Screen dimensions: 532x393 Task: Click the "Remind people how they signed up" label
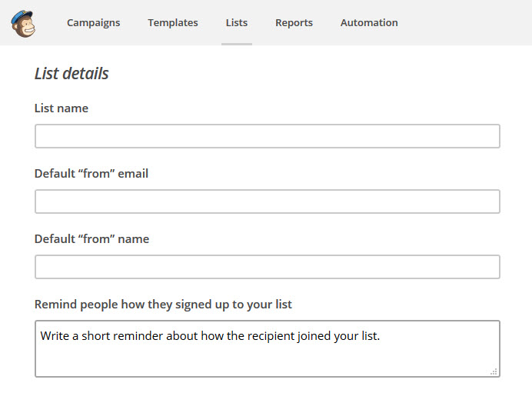(x=163, y=305)
